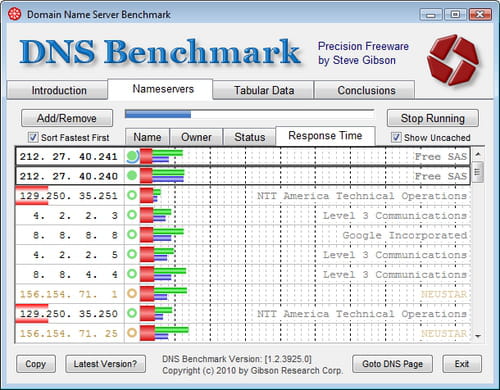Screen dimensions: 500x390
Task: Click the list's scroll-up arrow
Action: pyautogui.click(x=478, y=154)
